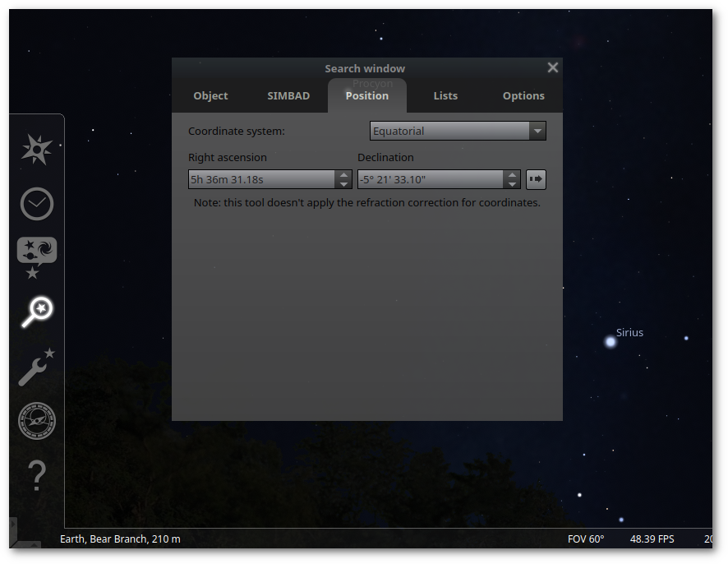
Task: Click the Declination input field
Action: [x=430, y=179]
